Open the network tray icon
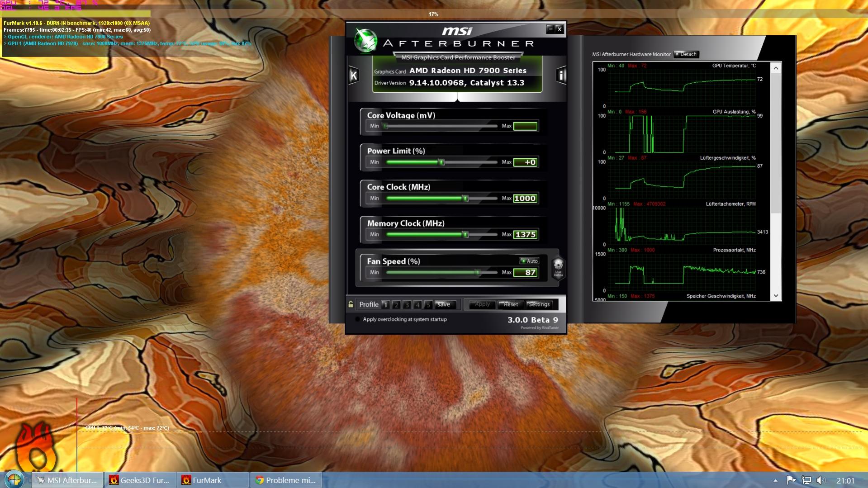868x488 pixels. (806, 480)
